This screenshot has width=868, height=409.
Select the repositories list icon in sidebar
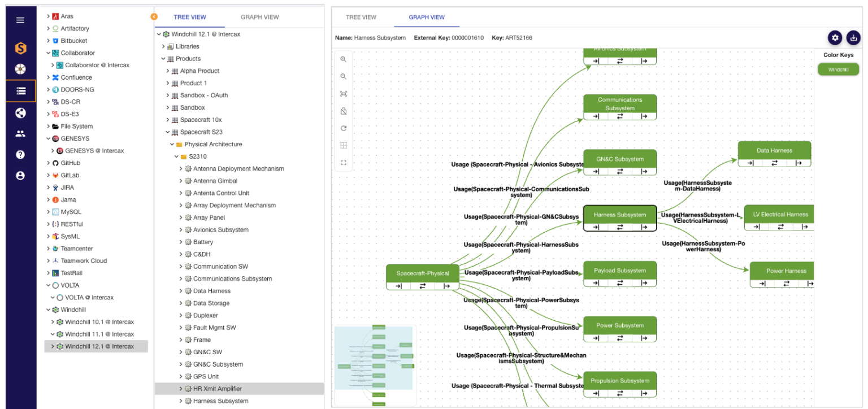(21, 90)
